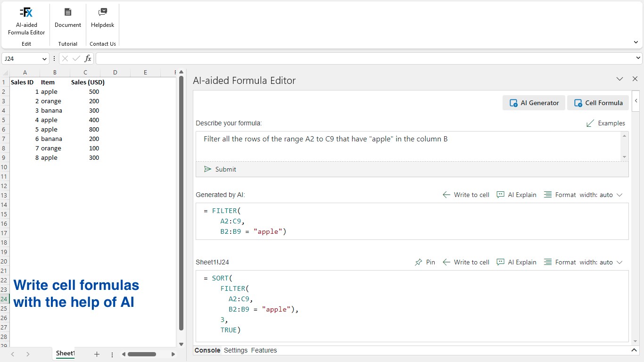Screen dimensions: 644x362
Task: Submit the formula description
Action: [x=220, y=169]
